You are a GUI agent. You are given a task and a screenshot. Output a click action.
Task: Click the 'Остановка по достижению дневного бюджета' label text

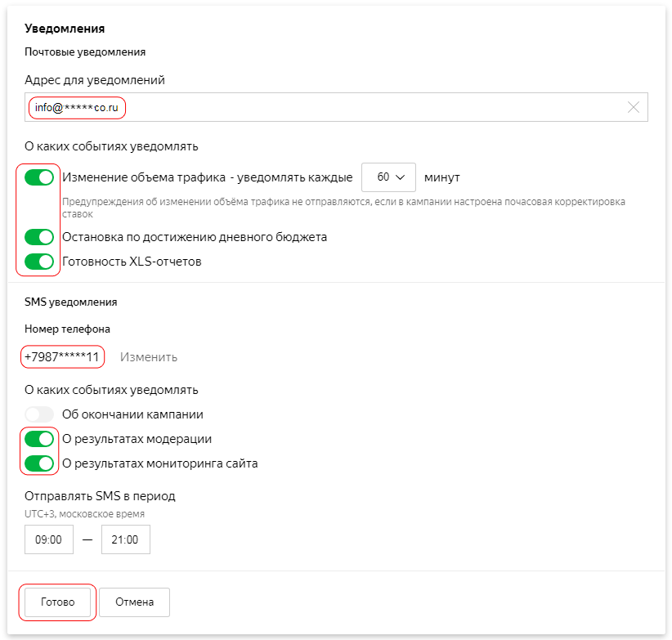tap(195, 237)
